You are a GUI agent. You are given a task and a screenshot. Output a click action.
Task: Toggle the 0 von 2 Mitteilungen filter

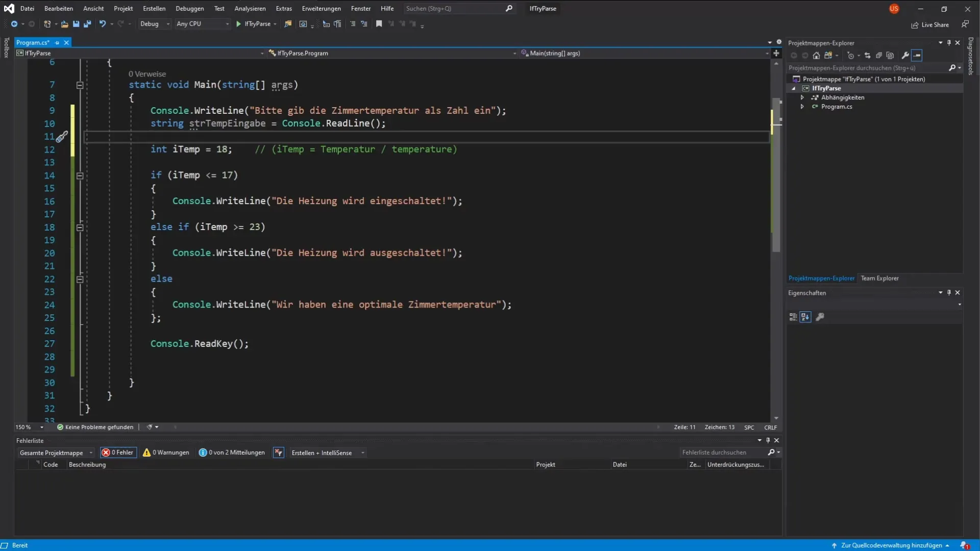232,453
